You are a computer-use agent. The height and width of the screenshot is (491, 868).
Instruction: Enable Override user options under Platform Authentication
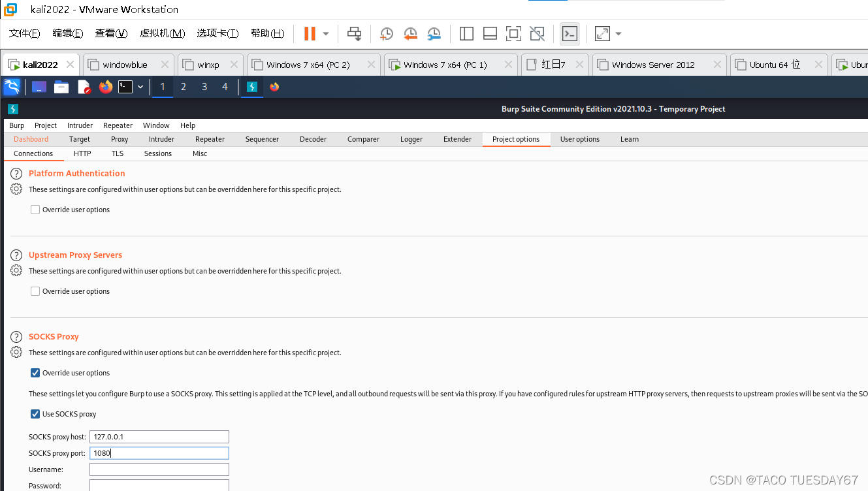tap(35, 210)
